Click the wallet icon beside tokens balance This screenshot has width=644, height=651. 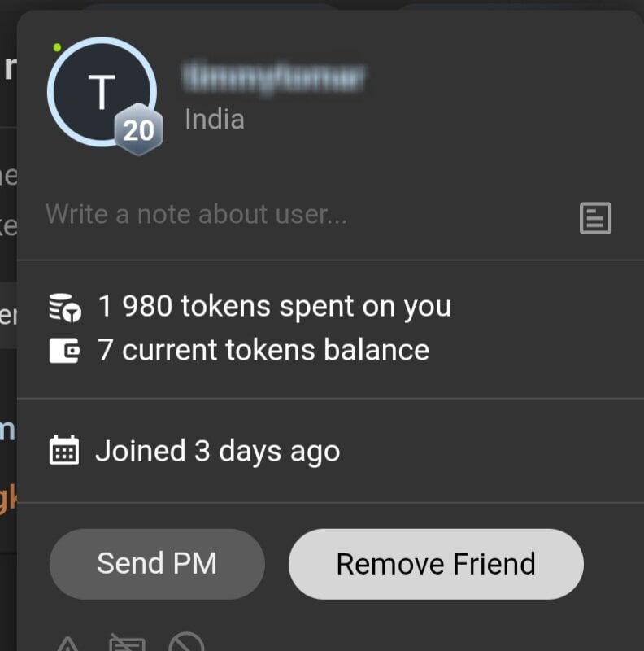(64, 351)
